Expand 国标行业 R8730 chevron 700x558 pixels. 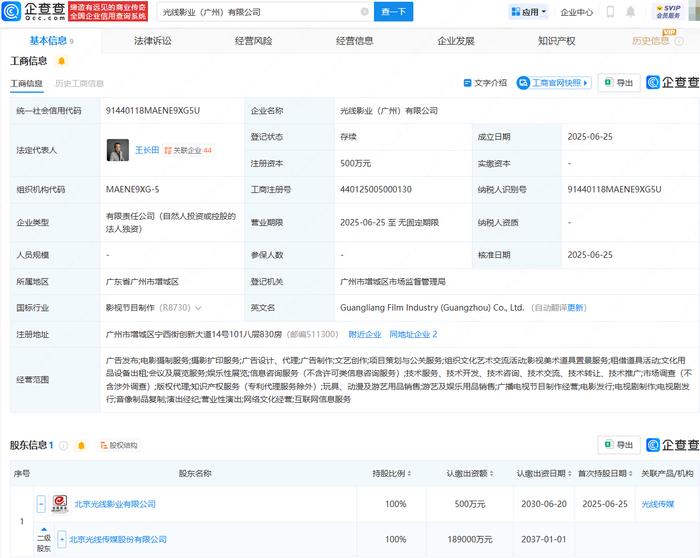pos(198,308)
